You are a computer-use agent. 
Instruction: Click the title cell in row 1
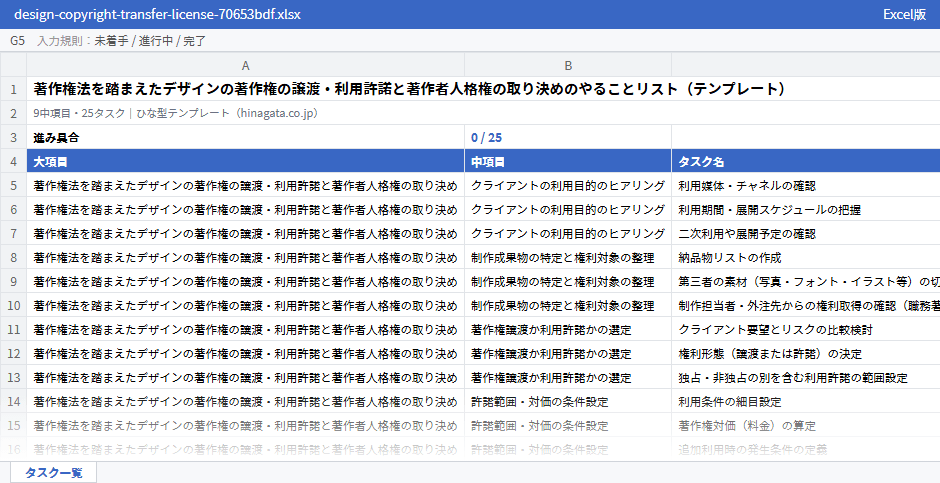pos(483,89)
